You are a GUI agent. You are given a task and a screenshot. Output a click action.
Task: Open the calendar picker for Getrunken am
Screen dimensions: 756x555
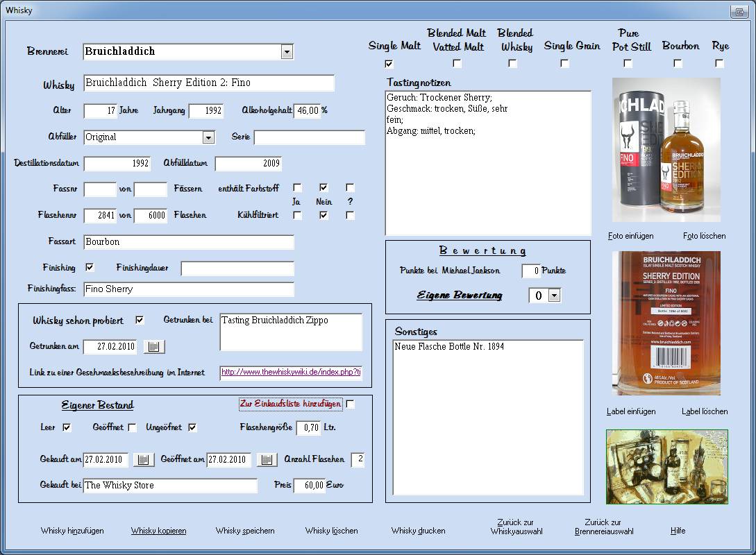154,346
